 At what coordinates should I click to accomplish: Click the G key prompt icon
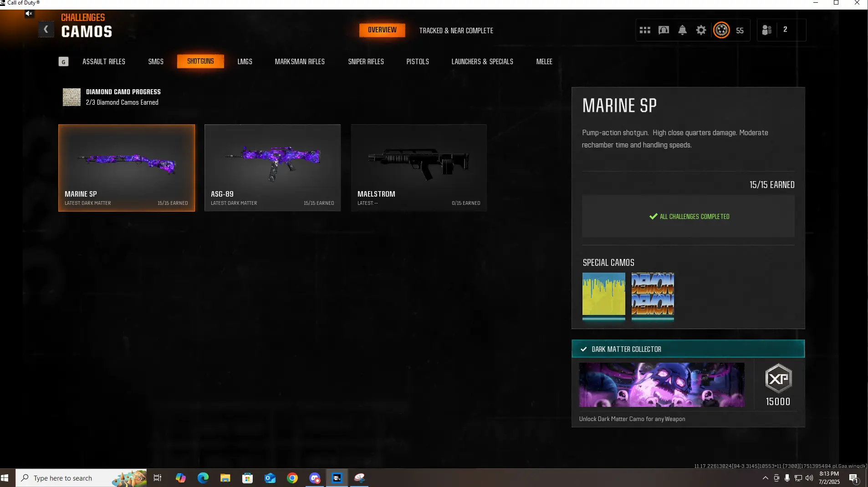63,61
